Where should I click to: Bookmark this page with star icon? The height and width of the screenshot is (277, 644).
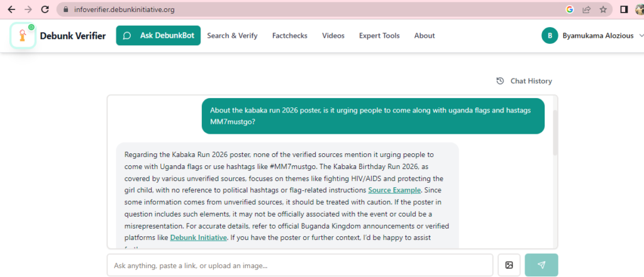coord(602,9)
